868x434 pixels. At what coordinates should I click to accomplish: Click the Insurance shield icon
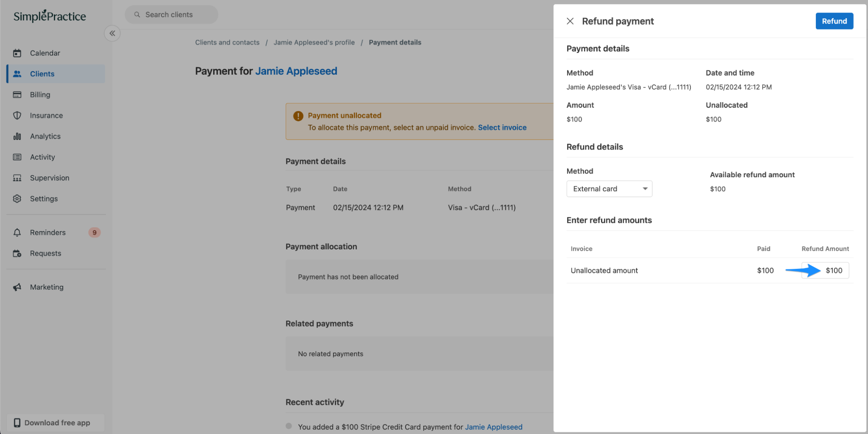tap(17, 116)
